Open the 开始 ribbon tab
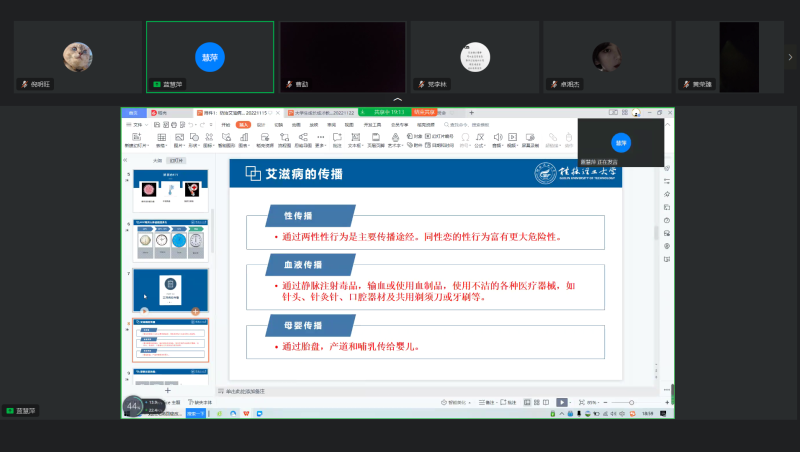Image resolution: width=800 pixels, height=452 pixels. (225, 125)
